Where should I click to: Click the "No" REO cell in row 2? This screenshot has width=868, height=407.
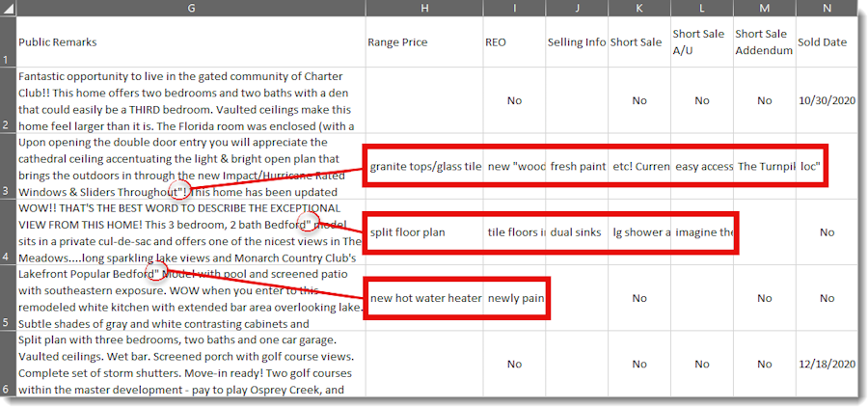pos(514,100)
